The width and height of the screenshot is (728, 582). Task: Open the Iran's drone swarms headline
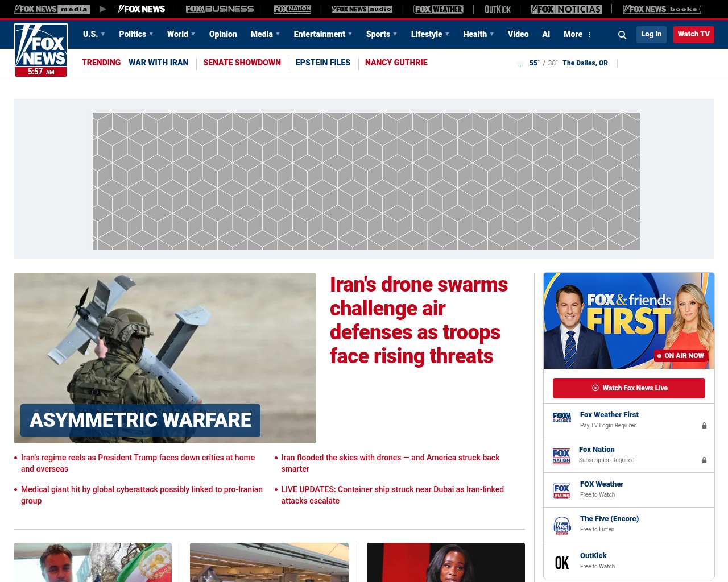click(419, 320)
